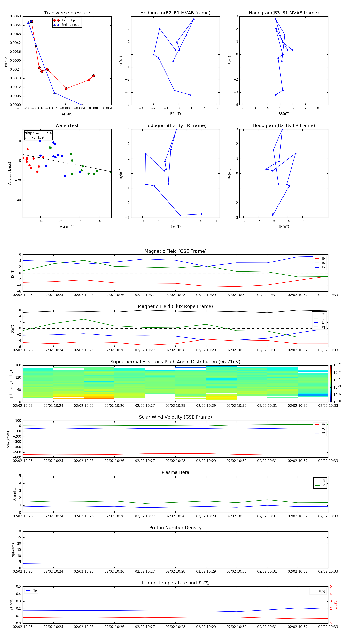The width and height of the screenshot is (351, 644).
Task: Click 'Tp(10⁶K)' y-axis label
Action: pos(11,605)
